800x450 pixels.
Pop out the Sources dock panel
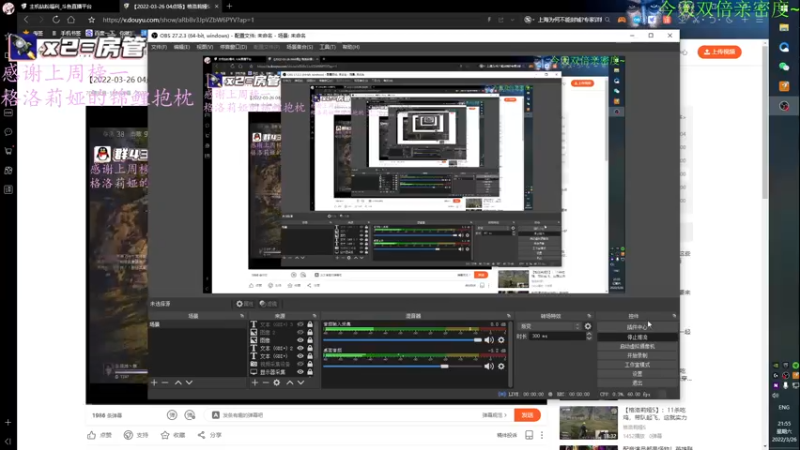click(x=314, y=316)
